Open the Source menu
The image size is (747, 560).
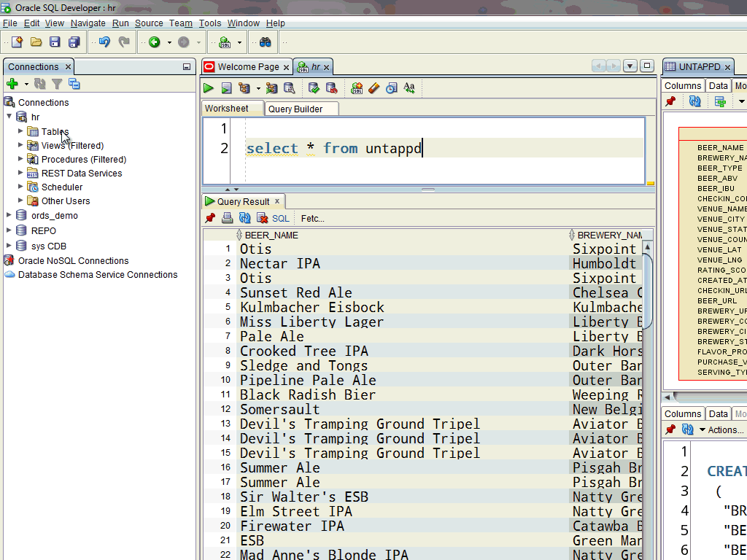click(149, 23)
